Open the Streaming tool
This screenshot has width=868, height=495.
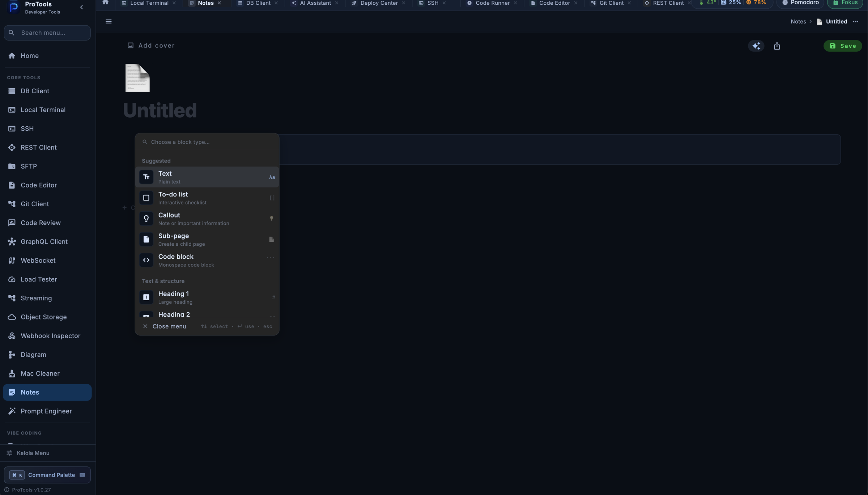click(x=47, y=298)
